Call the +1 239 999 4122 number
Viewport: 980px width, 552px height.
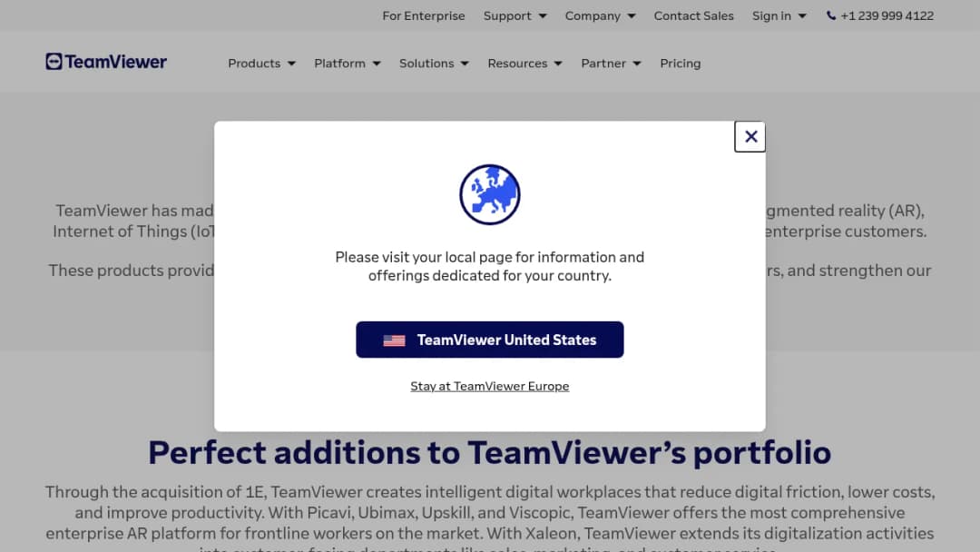[x=887, y=15]
